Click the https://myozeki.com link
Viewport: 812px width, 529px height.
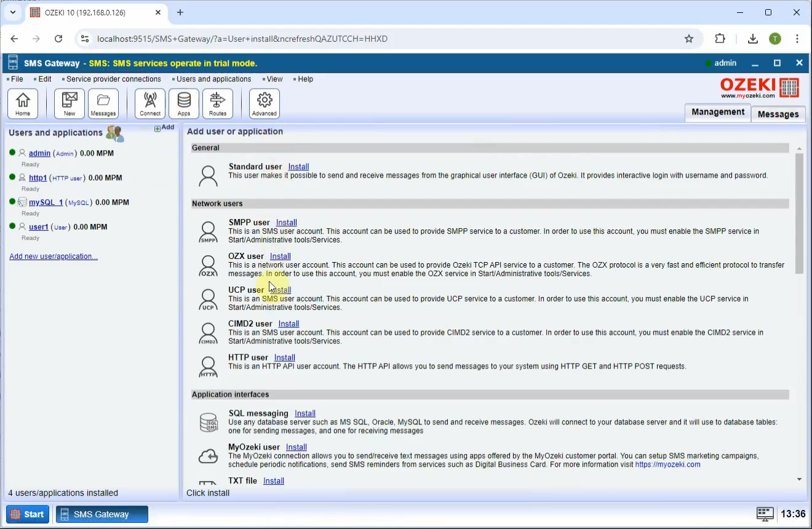(x=667, y=464)
